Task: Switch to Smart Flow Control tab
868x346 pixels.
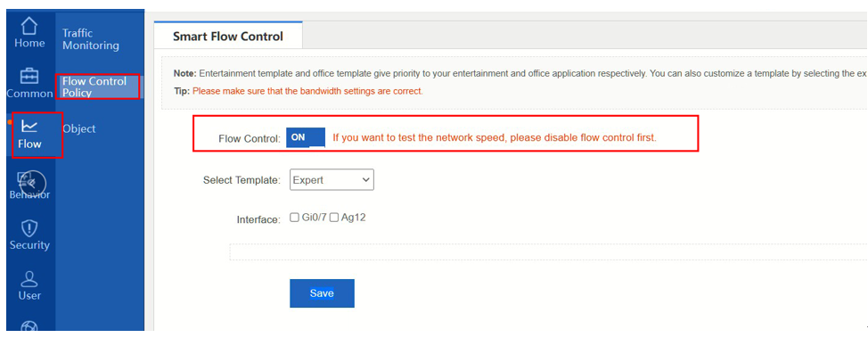Action: [228, 36]
